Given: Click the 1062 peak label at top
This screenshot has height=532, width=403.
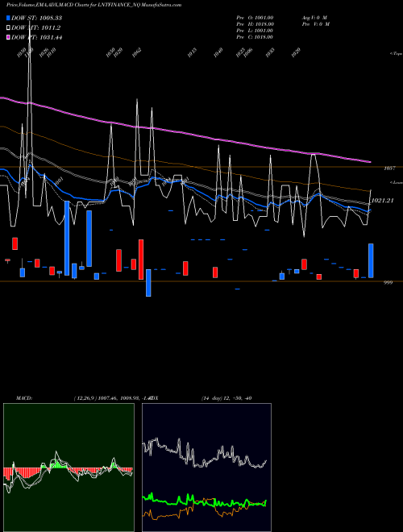Looking at the screenshot, I should (136, 52).
